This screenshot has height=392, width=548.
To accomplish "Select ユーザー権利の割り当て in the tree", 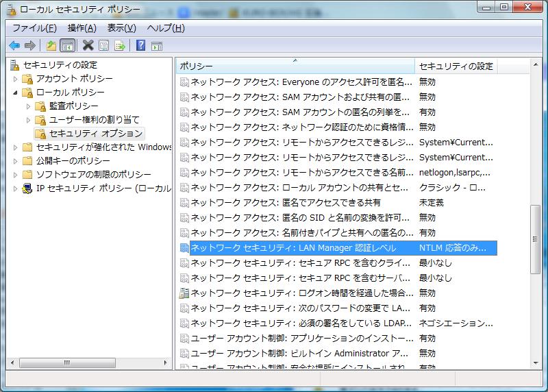I will [x=94, y=120].
